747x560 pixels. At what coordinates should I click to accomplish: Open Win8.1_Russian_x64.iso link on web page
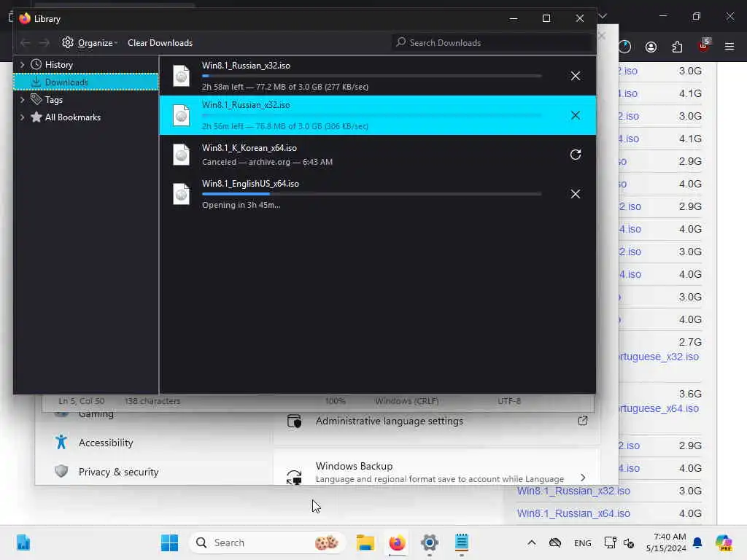573,514
